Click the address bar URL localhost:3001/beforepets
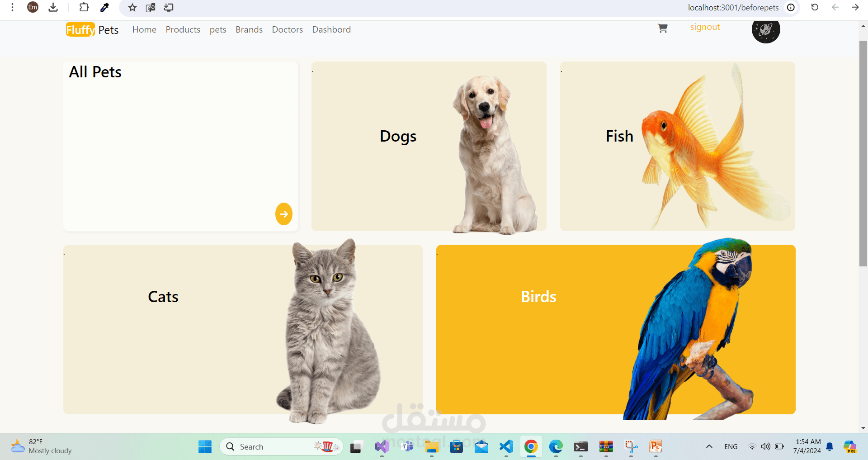Screen dimensions: 868x460 tap(733, 8)
